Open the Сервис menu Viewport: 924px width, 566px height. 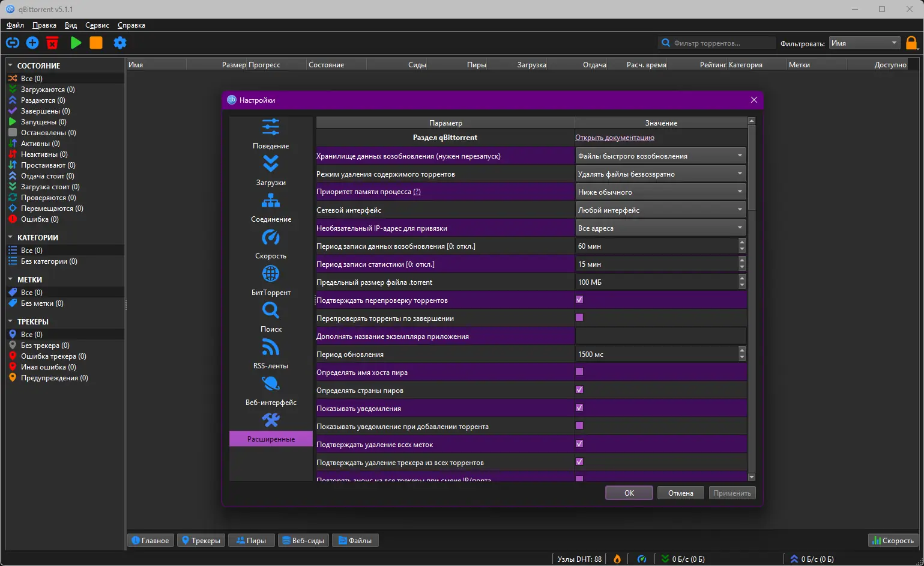click(97, 25)
